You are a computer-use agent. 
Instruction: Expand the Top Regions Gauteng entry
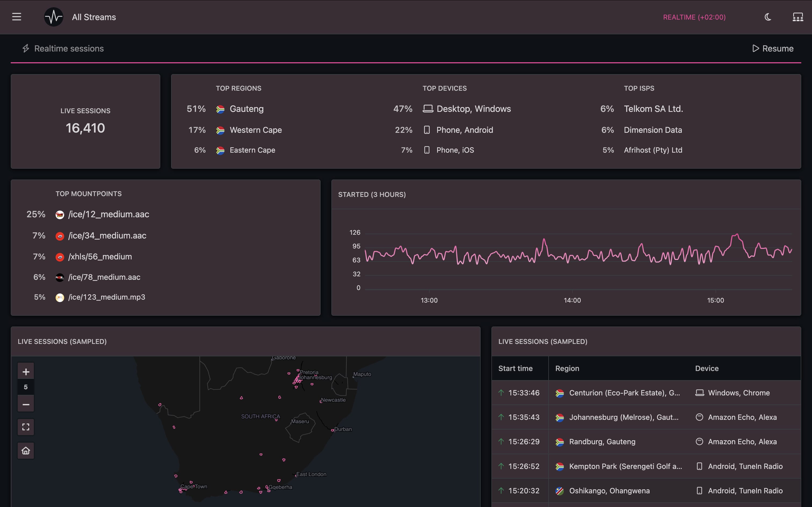[246, 109]
